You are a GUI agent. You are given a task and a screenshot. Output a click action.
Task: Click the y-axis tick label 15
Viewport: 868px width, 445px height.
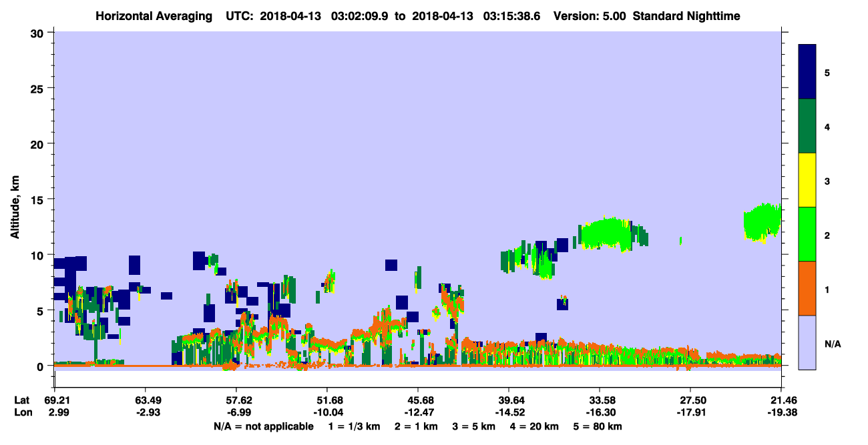[39, 199]
